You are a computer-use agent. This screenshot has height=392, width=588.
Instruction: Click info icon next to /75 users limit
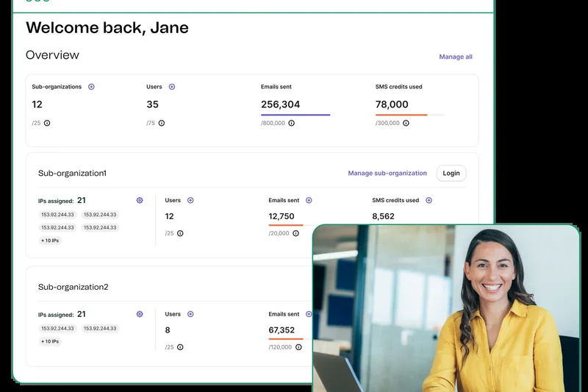pos(162,123)
